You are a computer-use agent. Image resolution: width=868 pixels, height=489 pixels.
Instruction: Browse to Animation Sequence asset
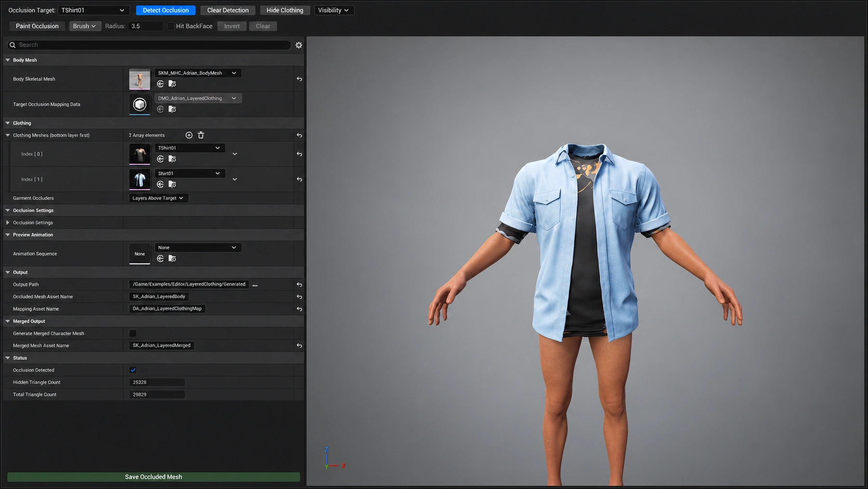click(172, 259)
